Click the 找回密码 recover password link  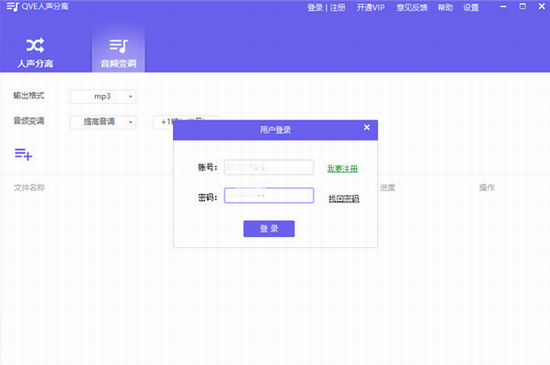coord(344,199)
